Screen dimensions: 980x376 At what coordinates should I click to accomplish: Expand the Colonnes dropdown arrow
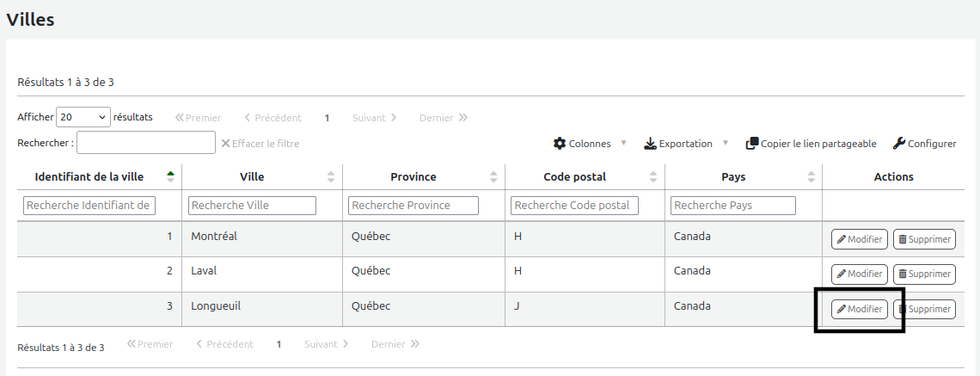[x=624, y=144]
